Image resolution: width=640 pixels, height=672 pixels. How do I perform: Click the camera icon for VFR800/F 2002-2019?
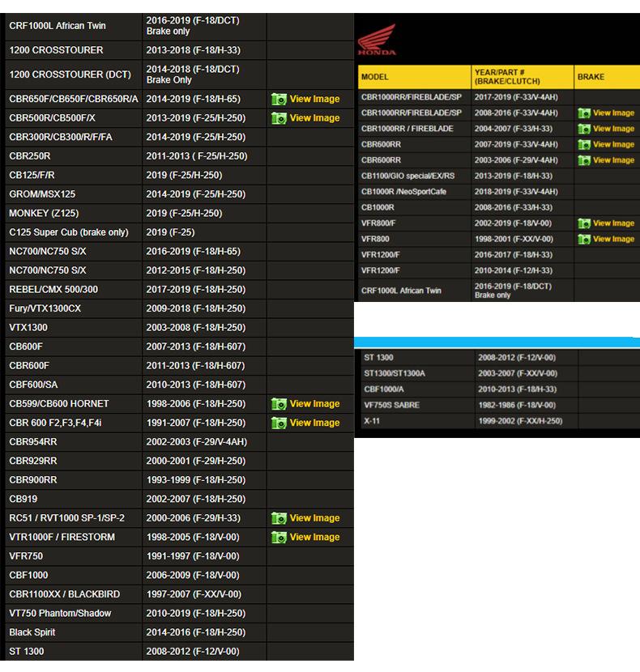[x=583, y=223]
